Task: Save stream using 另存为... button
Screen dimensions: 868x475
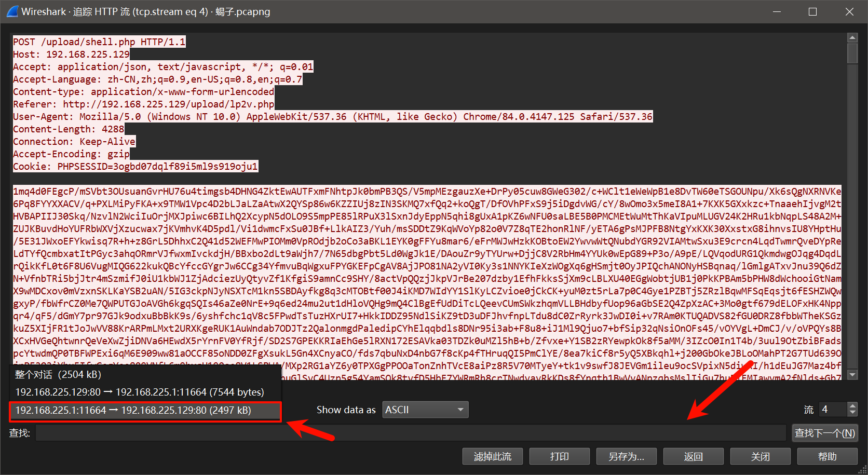Action: coord(626,456)
